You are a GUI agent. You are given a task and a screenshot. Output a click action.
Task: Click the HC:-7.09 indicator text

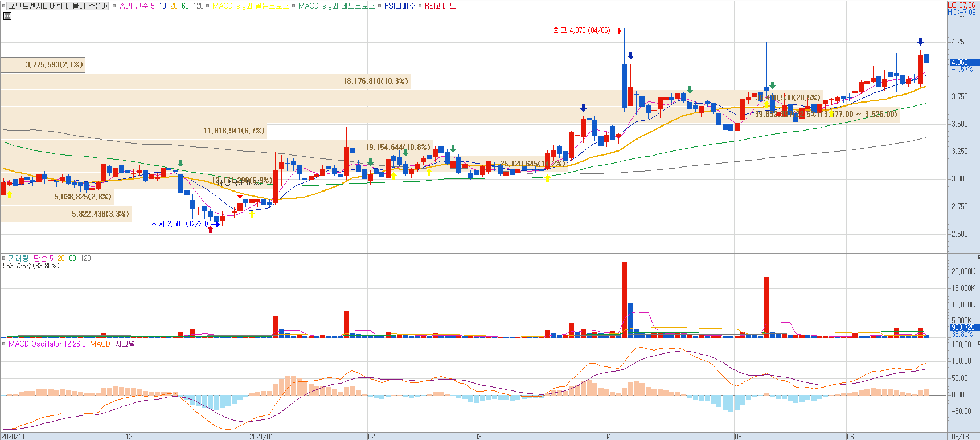(961, 12)
